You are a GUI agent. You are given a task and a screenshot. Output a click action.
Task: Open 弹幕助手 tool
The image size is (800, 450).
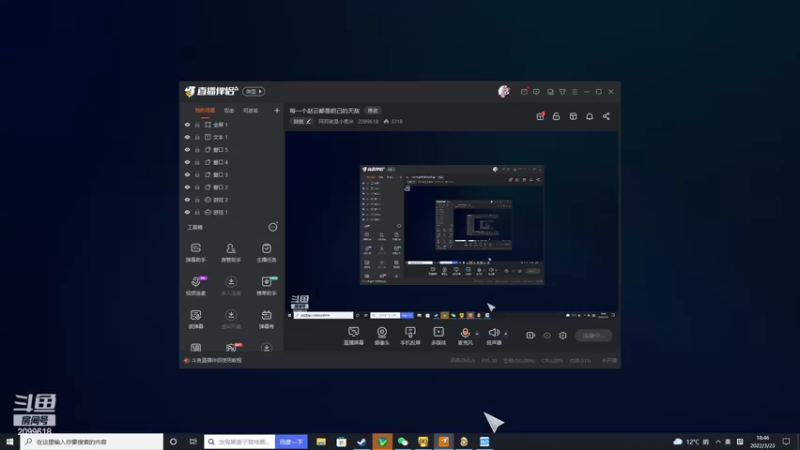click(195, 252)
